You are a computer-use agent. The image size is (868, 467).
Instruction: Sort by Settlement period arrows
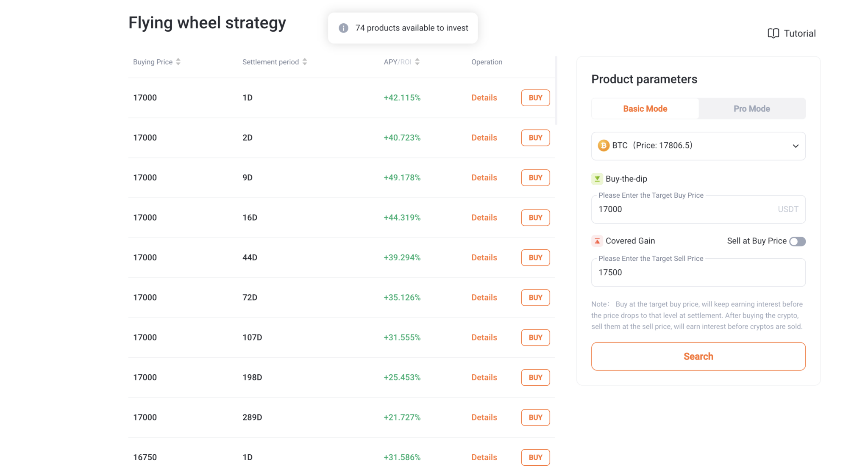pos(304,62)
